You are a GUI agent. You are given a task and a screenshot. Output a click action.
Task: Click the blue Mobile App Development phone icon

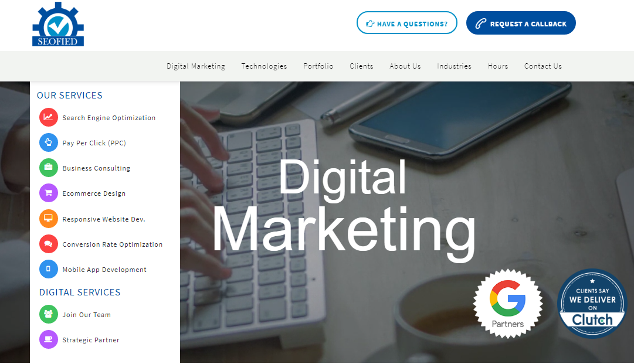tap(49, 269)
